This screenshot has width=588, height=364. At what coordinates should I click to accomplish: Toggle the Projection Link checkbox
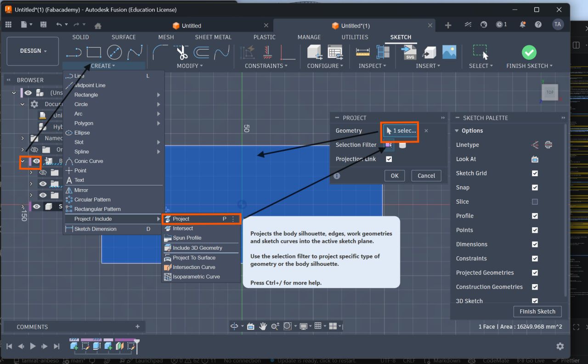tap(389, 159)
